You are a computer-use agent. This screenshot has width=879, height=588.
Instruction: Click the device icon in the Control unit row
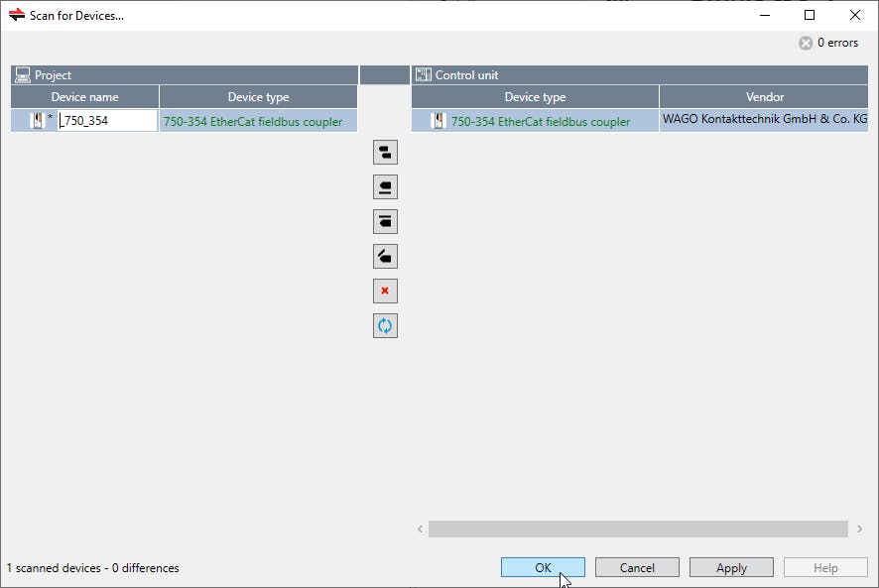coord(439,121)
